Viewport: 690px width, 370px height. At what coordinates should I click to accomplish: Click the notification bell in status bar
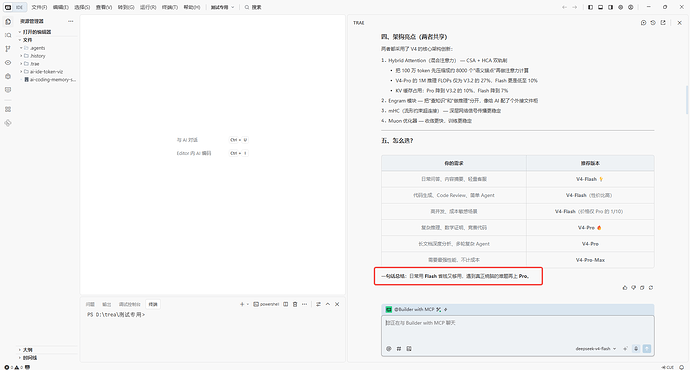682,367
